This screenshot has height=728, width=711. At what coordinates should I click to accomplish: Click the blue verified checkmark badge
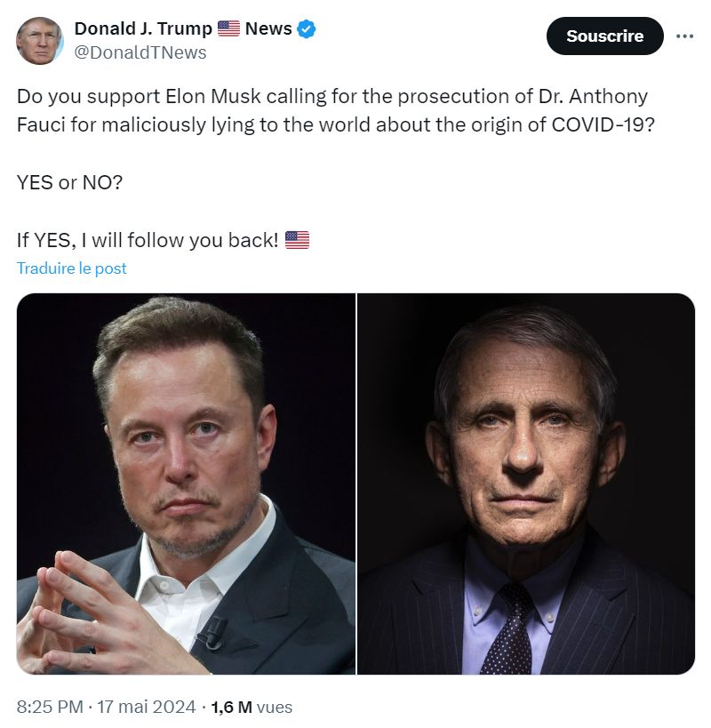point(307,29)
